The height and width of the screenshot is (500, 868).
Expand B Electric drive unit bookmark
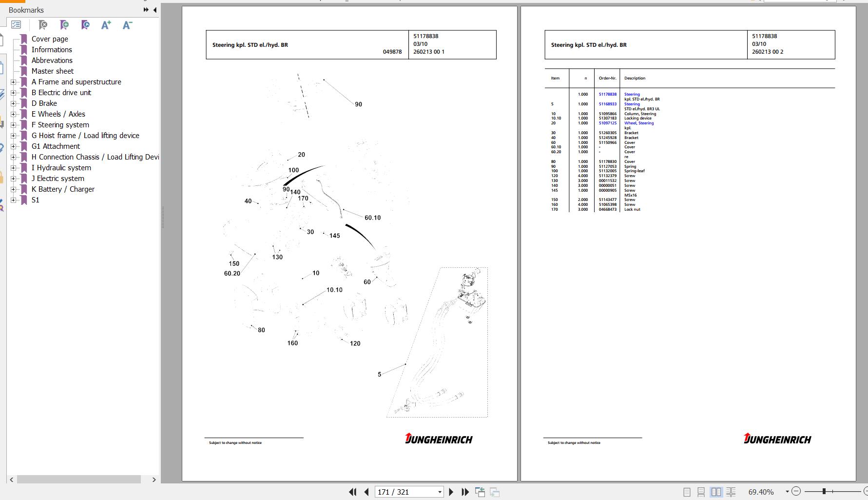tap(13, 93)
